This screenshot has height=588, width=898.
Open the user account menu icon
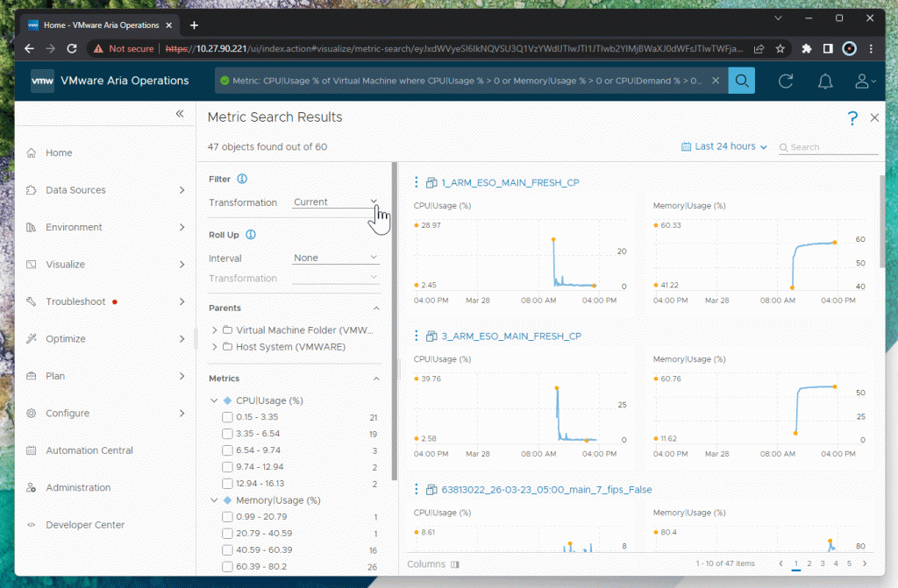coord(864,81)
